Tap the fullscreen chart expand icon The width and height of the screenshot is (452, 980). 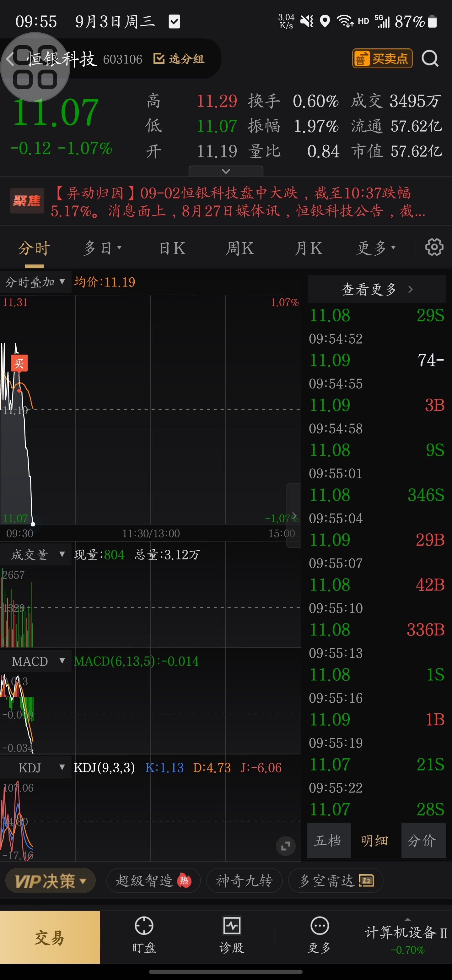pyautogui.click(x=286, y=846)
